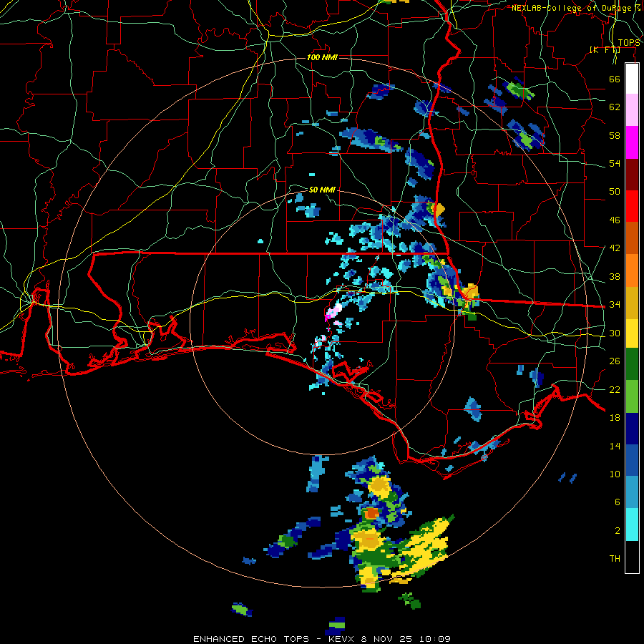Click the "2" scale value
The width and height of the screenshot is (644, 644).
click(x=618, y=531)
